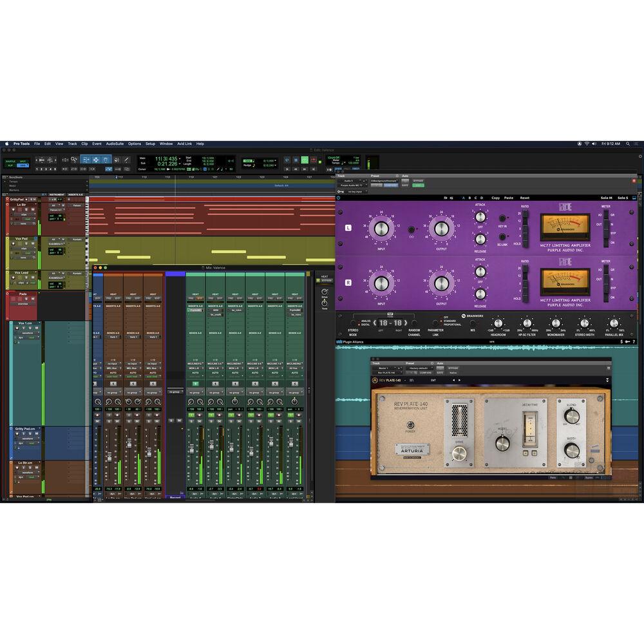Image resolution: width=644 pixels, height=644 pixels.
Task: Click the Wi-Fi icon in menu bar
Action: coord(587,144)
